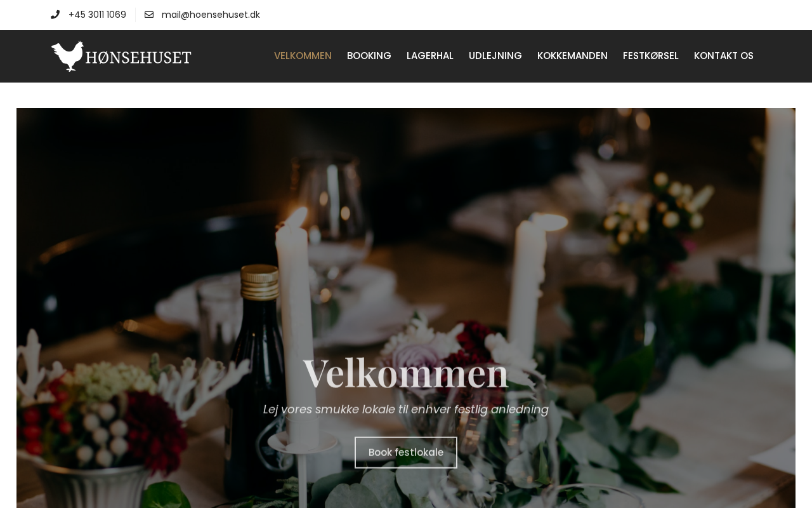
Task: Click the white hen logo icon
Action: [x=67, y=56]
